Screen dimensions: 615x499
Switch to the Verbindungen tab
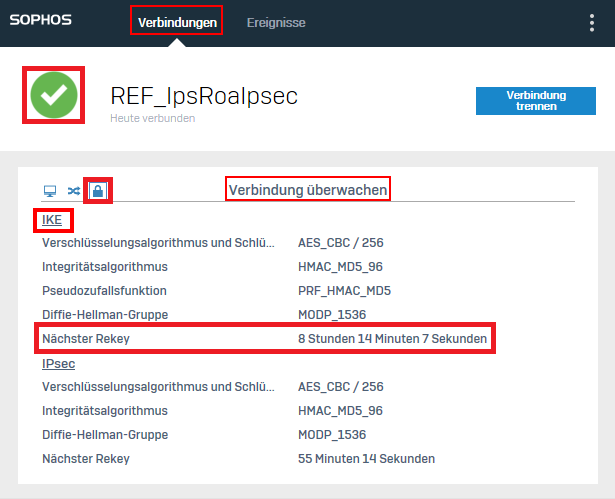tap(176, 22)
